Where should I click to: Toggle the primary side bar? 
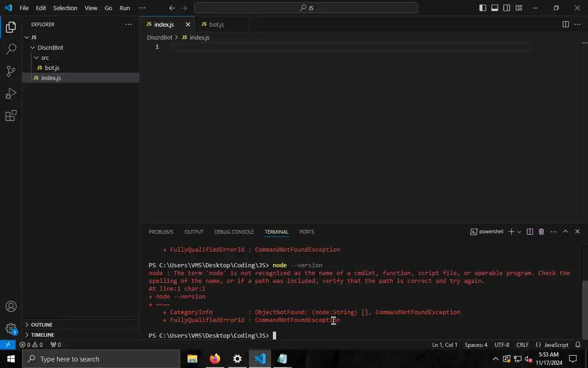coord(482,8)
